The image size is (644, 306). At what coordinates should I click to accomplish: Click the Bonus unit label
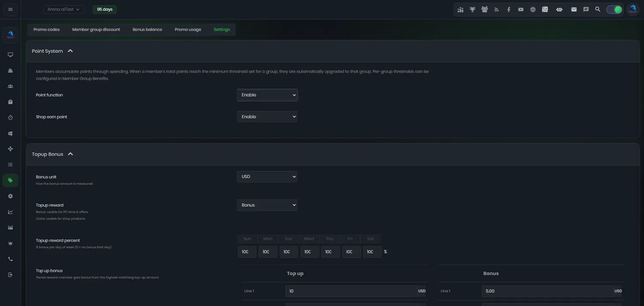(x=46, y=177)
